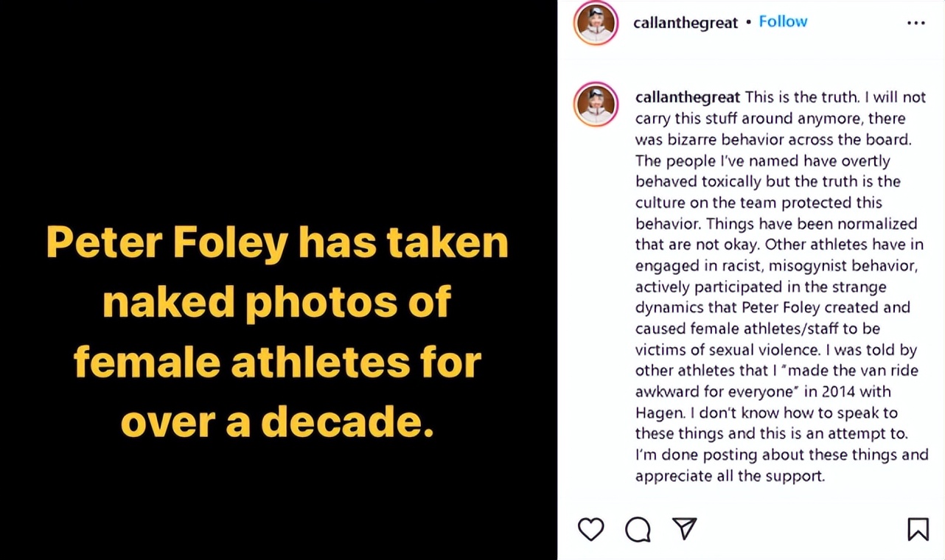Image resolution: width=945 pixels, height=560 pixels.
Task: Open comments via the speech bubble icon
Action: point(638,529)
